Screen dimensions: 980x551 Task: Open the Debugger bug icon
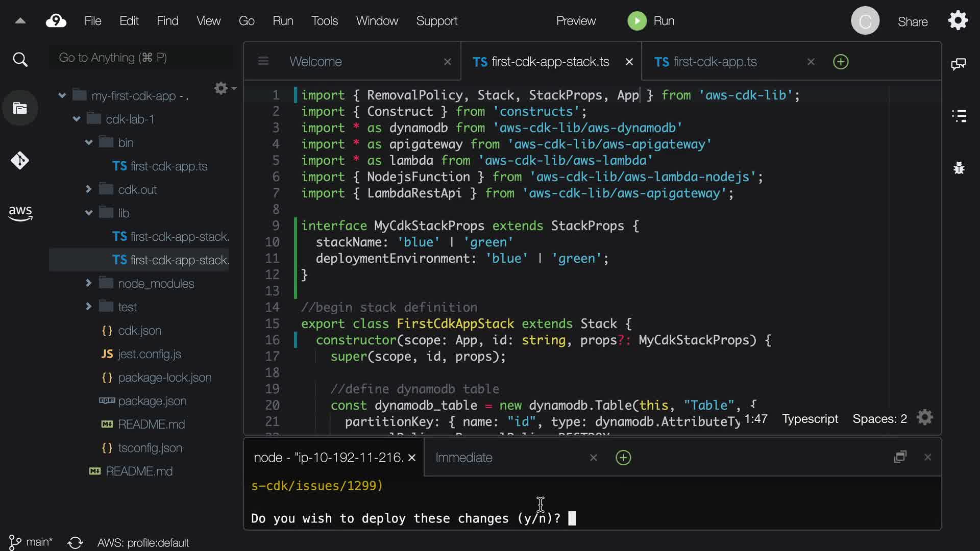point(959,167)
